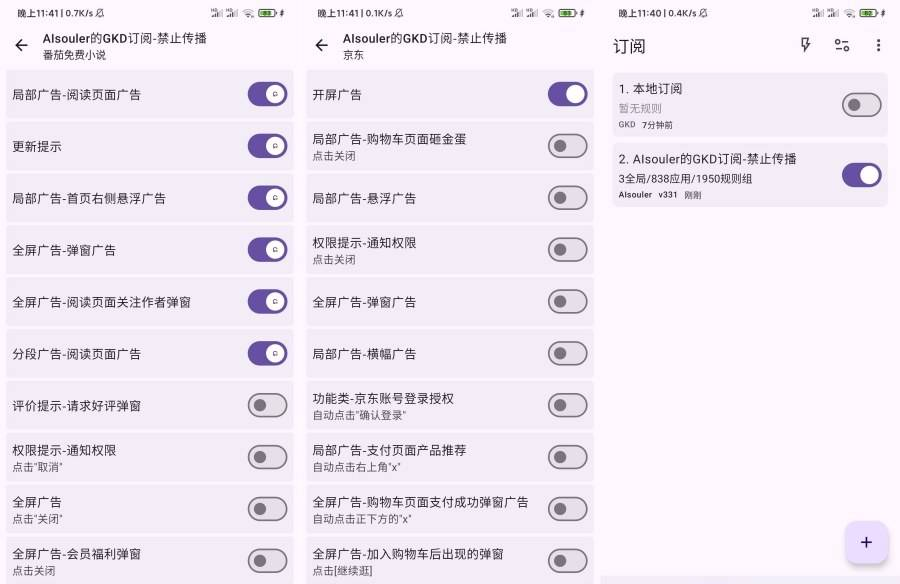Enable 局部广告-购物车页面砸金蛋 switch

(x=567, y=146)
